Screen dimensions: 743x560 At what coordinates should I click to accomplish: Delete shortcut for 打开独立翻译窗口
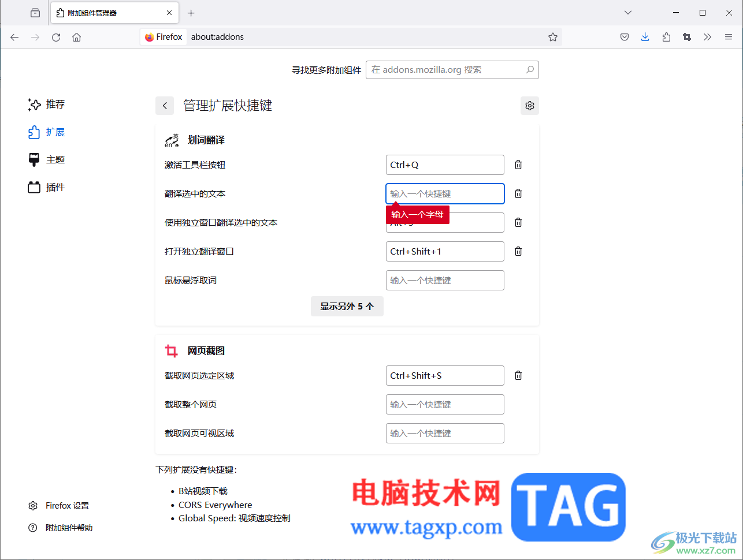pos(518,252)
